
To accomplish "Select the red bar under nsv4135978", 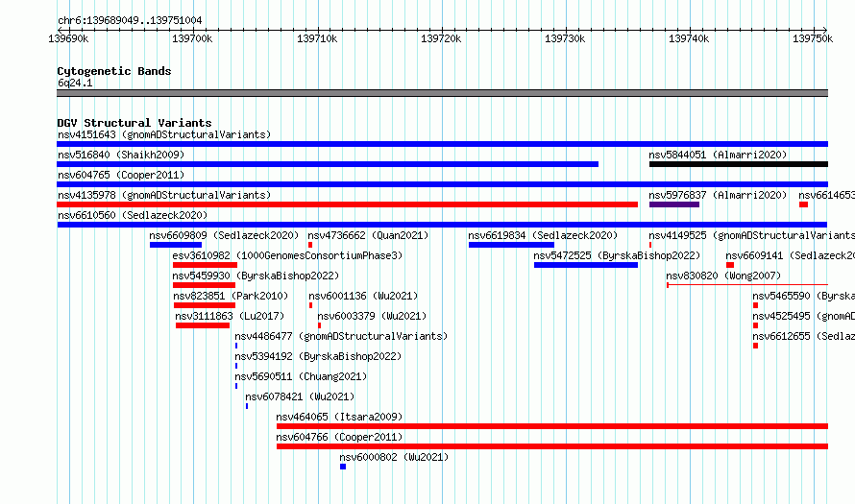I will pyautogui.click(x=348, y=204).
